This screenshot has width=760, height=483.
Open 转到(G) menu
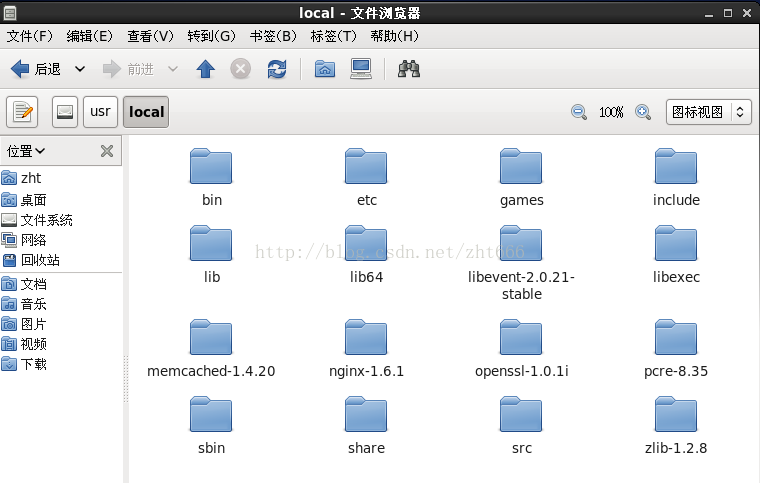click(211, 36)
